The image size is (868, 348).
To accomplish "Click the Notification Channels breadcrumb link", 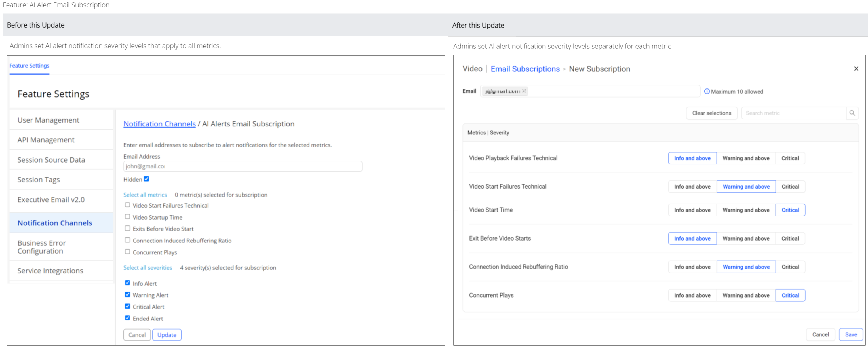I will pos(159,124).
